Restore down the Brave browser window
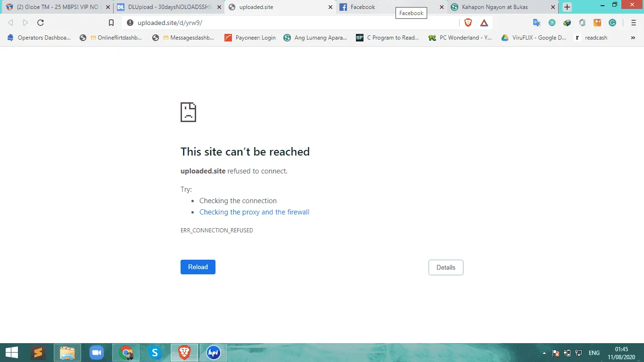This screenshot has width=644, height=362. [x=615, y=4]
